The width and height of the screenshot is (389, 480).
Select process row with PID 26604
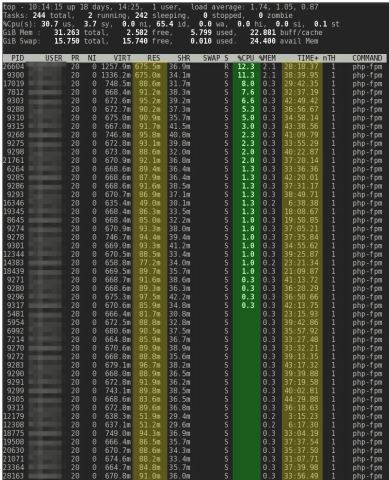pyautogui.click(x=193, y=67)
